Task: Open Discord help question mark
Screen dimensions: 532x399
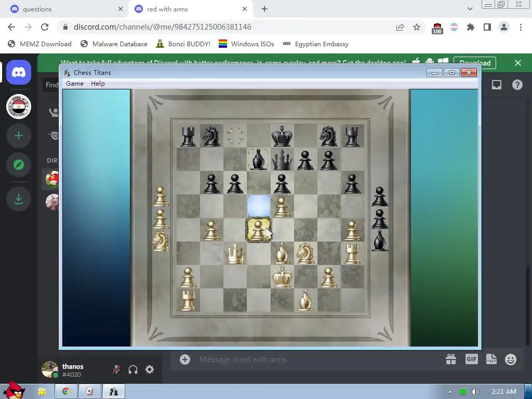Action: [517, 85]
